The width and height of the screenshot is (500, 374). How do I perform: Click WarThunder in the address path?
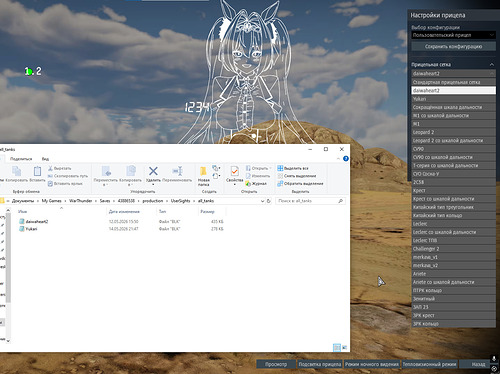(81, 201)
